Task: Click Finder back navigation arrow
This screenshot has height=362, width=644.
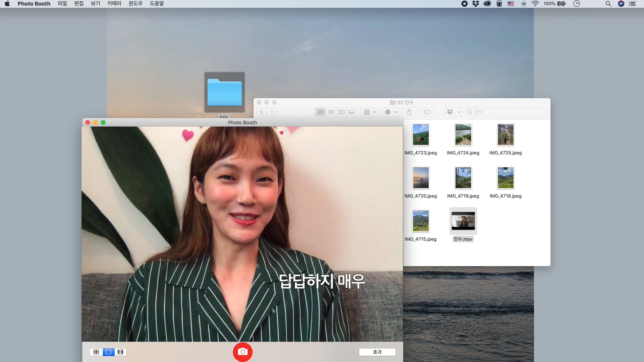Action: point(262,112)
